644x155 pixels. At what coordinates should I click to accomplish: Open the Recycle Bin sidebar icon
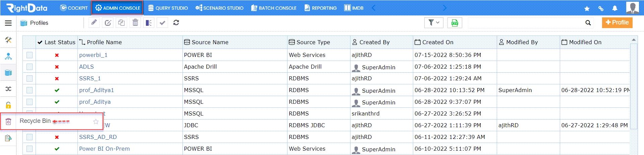click(x=8, y=122)
